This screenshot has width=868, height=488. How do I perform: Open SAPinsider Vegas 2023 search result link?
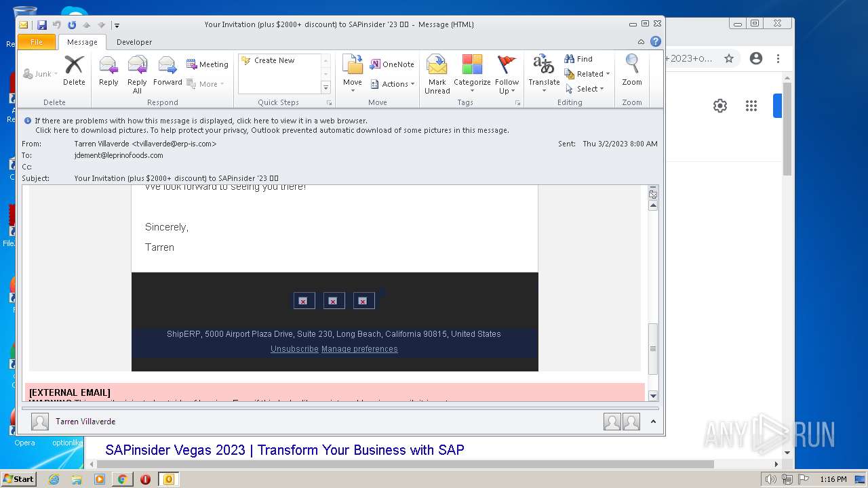tap(285, 450)
